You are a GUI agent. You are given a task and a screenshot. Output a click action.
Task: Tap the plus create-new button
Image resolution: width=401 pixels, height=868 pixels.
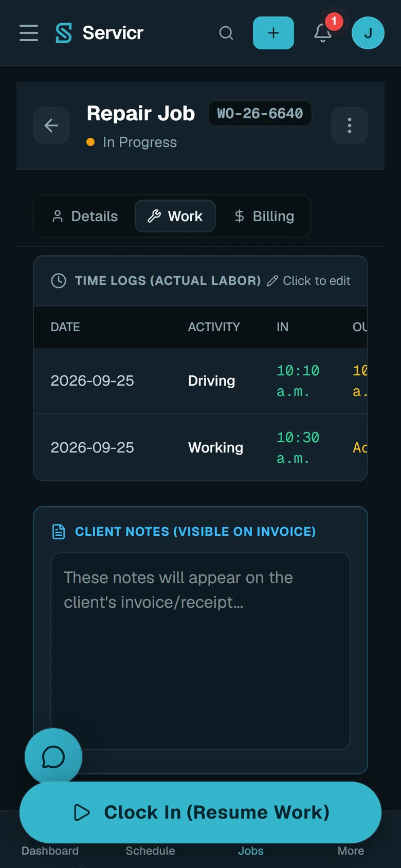click(274, 33)
